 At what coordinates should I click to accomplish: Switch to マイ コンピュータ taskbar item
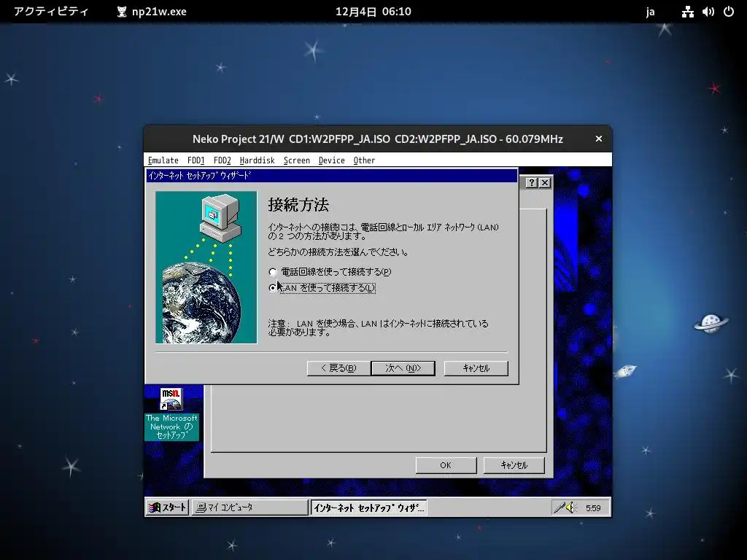pos(249,507)
